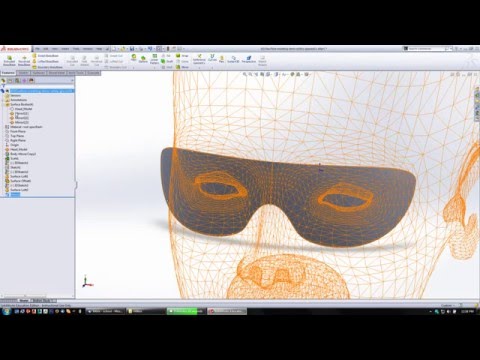Screen dimensions: 480x360
Task: Select Head_Model under Surface Bodies
Action: point(22,109)
